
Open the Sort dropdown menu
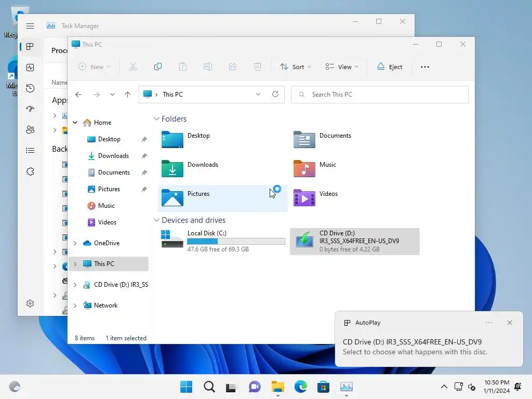[x=295, y=67]
